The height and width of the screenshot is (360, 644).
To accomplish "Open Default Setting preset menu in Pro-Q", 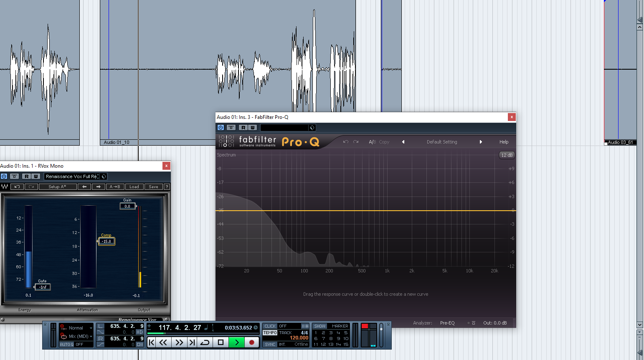I will tap(442, 142).
